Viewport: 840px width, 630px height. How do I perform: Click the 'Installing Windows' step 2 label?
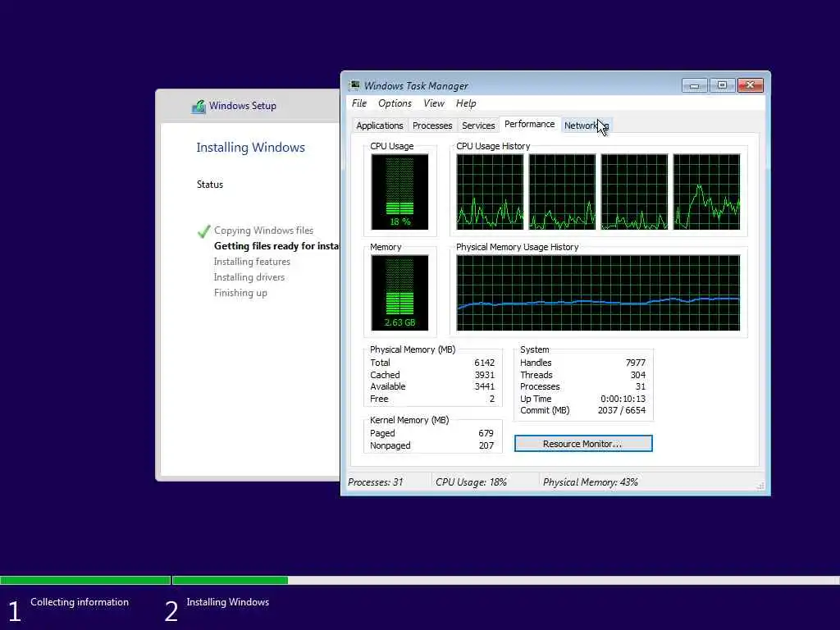coord(228,602)
